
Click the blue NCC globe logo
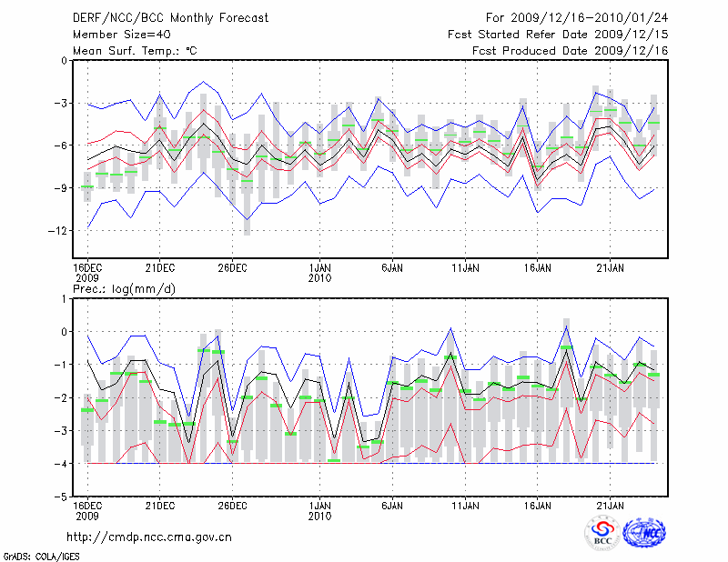pyautogui.click(x=643, y=534)
